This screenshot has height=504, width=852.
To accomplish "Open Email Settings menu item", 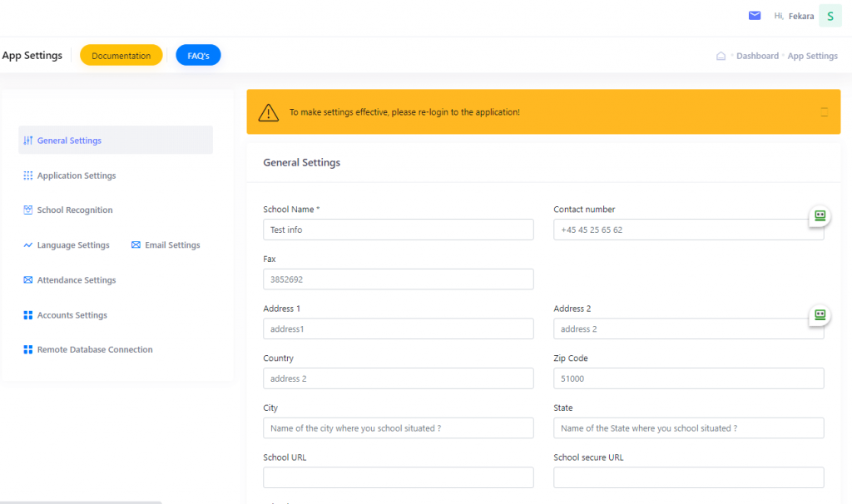I will coord(171,245).
